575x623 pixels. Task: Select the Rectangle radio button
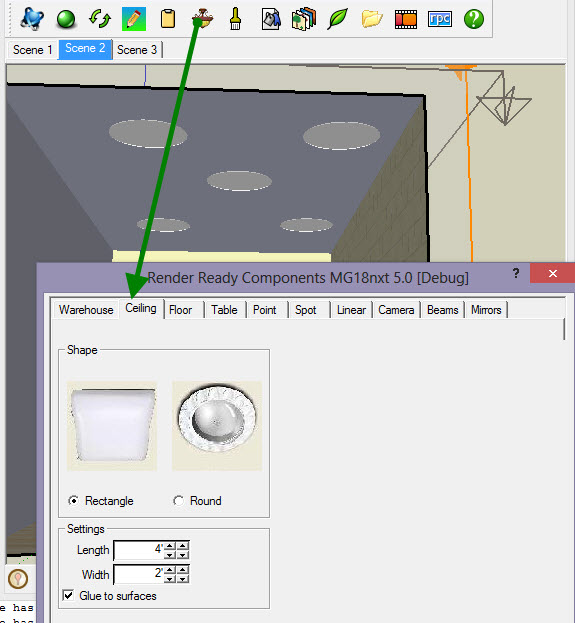tap(73, 501)
